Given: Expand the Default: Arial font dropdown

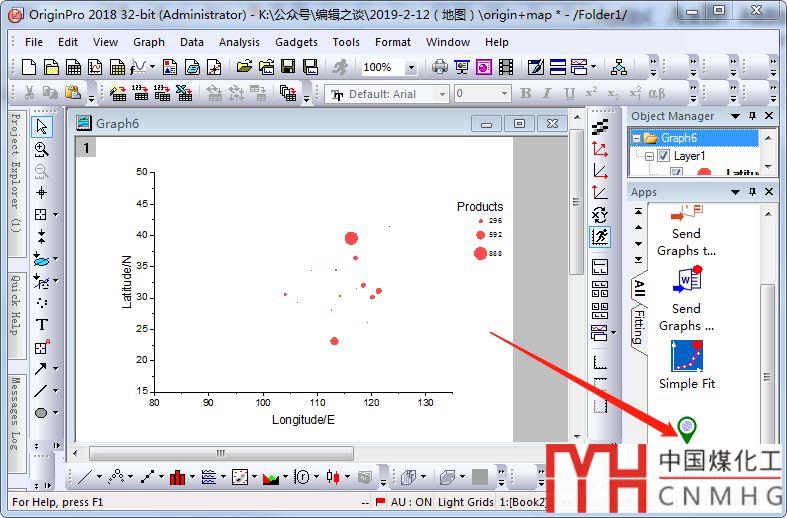Looking at the screenshot, I should pyautogui.click(x=442, y=94).
